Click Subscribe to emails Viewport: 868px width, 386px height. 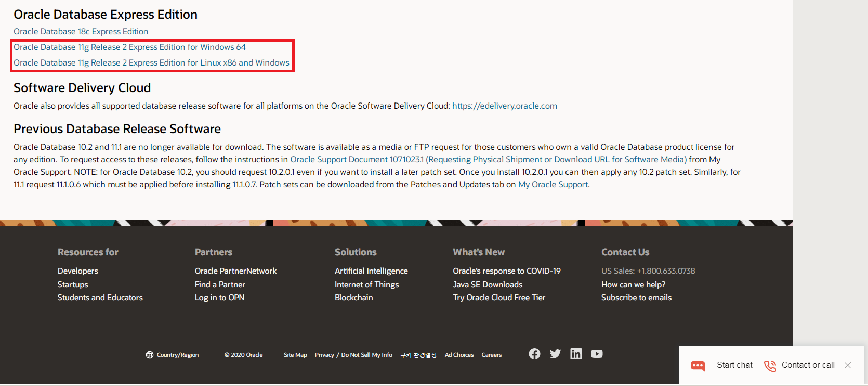click(x=636, y=298)
